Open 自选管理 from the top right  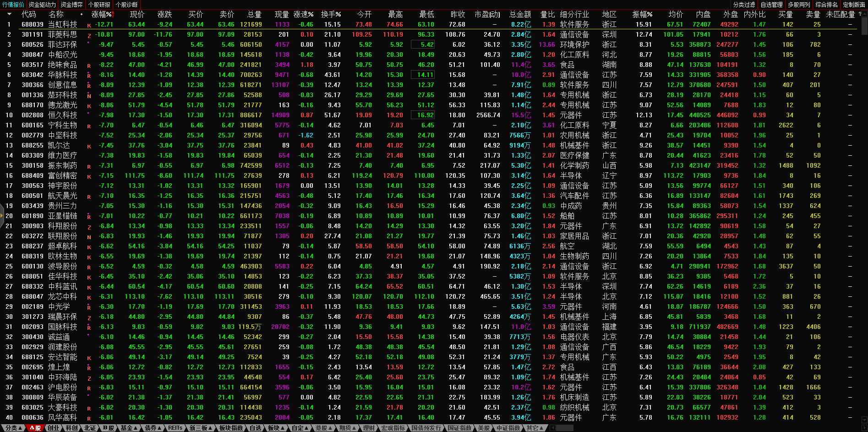click(771, 5)
